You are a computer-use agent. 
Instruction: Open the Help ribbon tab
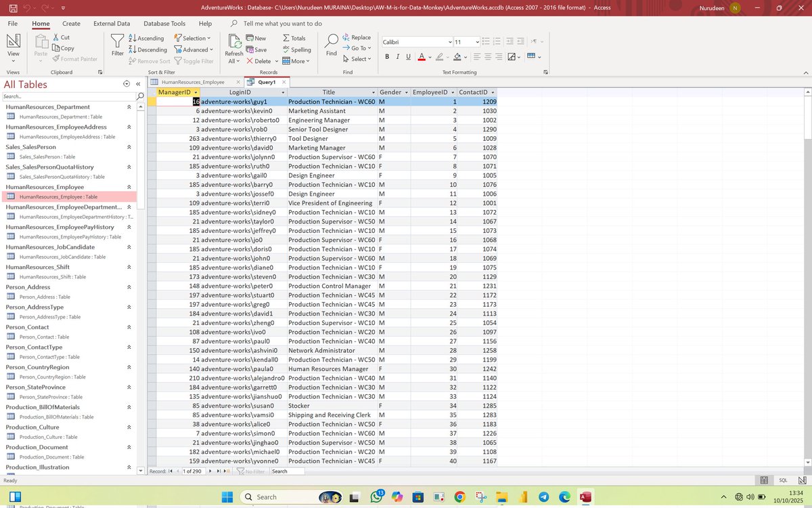tap(205, 23)
